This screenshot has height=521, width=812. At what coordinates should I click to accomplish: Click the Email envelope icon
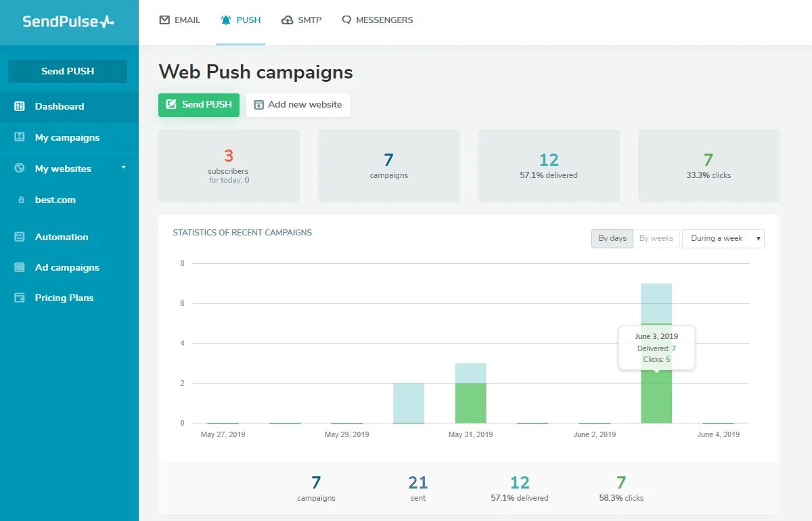click(164, 20)
